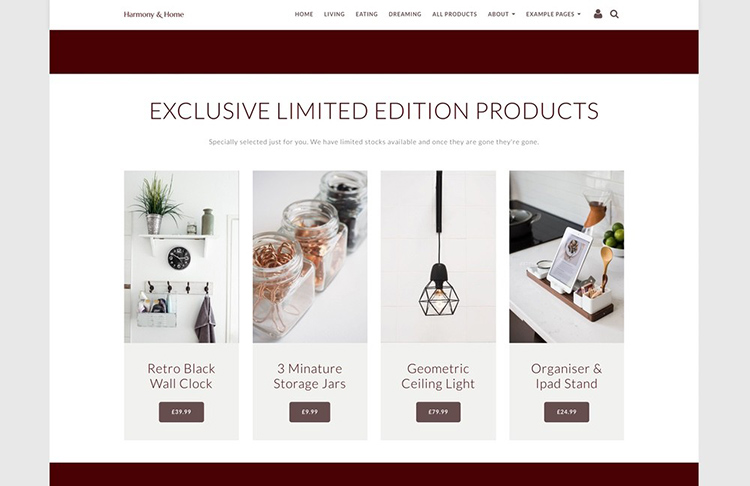View All Products page
Screen dimensions: 750x486
click(x=454, y=14)
